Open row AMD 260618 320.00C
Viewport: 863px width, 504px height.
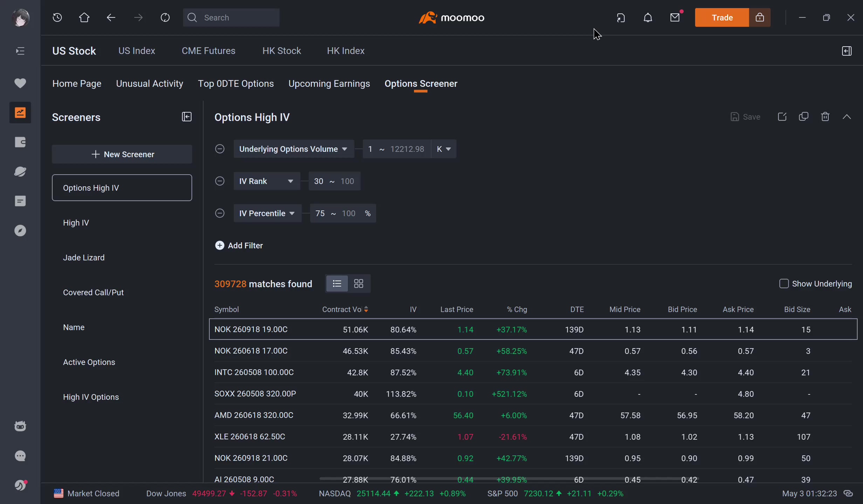pos(533,415)
